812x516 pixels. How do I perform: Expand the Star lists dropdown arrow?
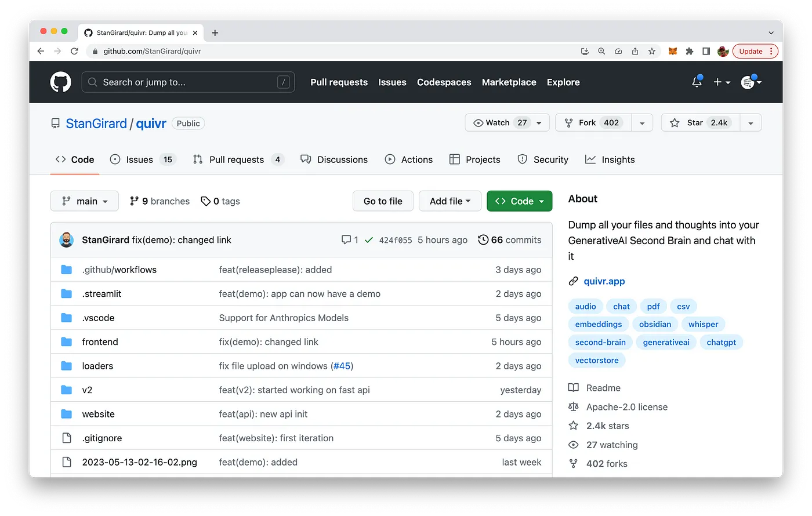pos(751,123)
